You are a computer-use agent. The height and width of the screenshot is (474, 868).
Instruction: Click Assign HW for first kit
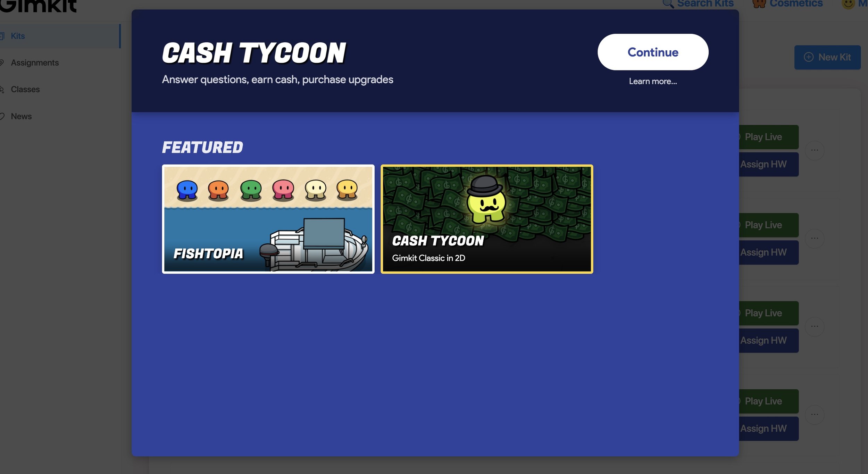click(x=763, y=164)
